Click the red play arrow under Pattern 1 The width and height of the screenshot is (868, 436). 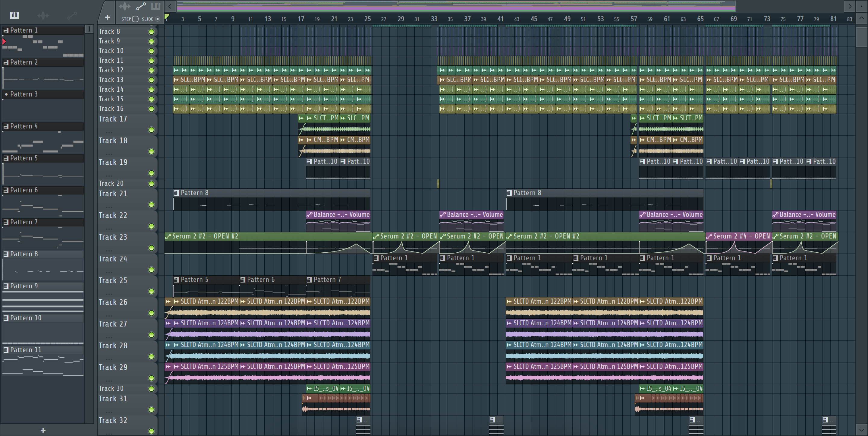(x=4, y=42)
